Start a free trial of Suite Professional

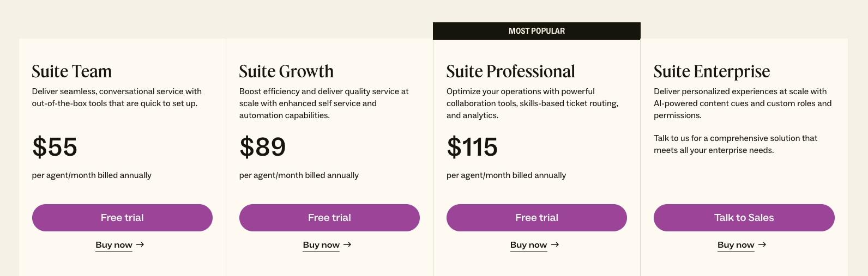(537, 218)
